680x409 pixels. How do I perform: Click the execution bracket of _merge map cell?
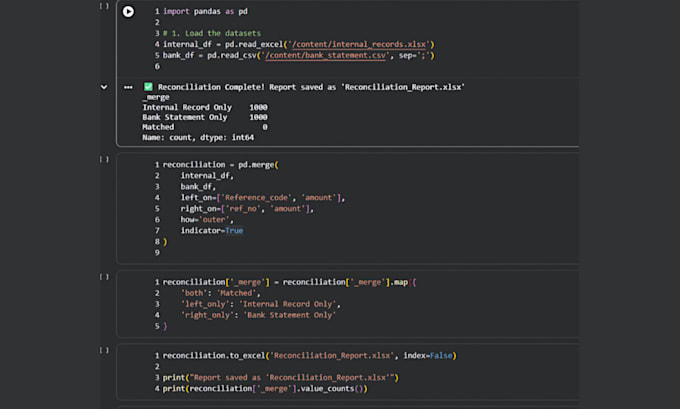click(x=104, y=276)
